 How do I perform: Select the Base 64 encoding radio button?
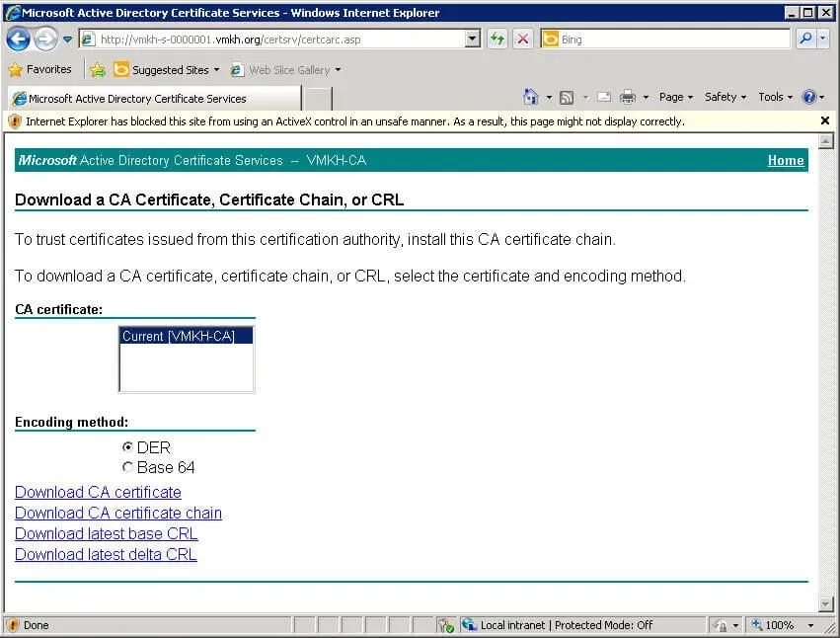click(127, 467)
